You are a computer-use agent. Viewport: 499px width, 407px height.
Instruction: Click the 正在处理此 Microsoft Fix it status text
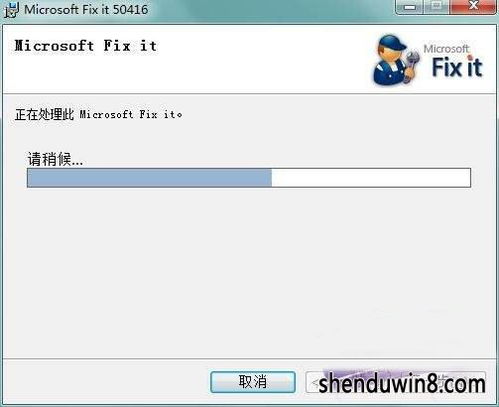coord(98,114)
